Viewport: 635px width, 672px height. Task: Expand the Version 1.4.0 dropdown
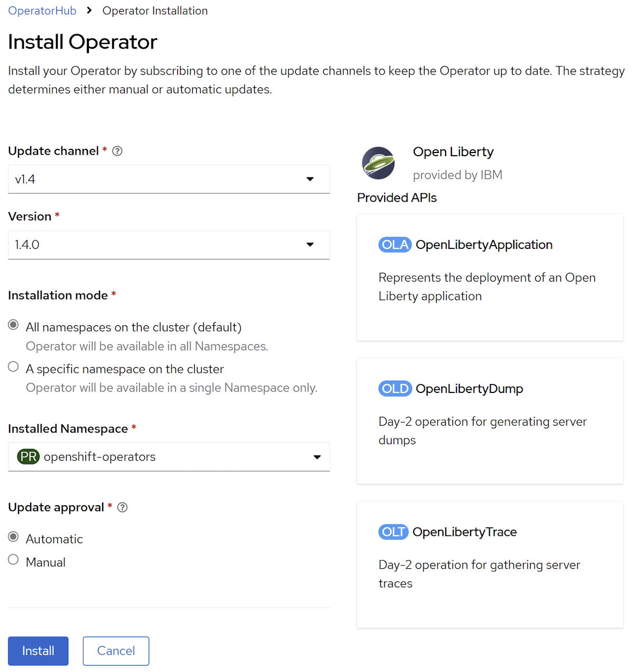pyautogui.click(x=169, y=245)
